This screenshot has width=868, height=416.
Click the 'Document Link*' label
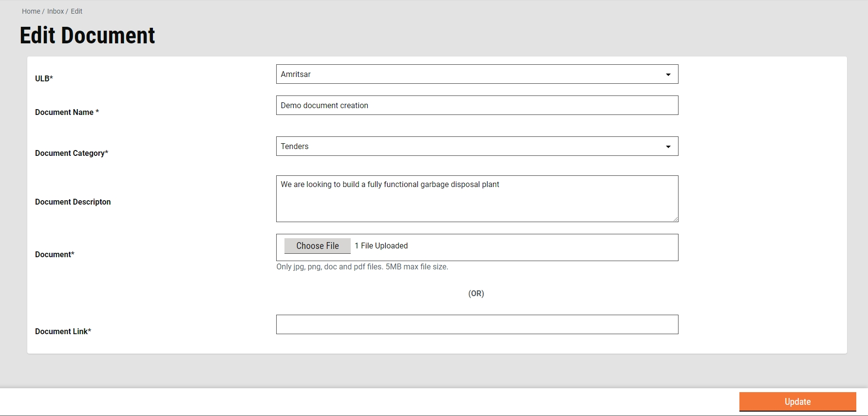63,331
